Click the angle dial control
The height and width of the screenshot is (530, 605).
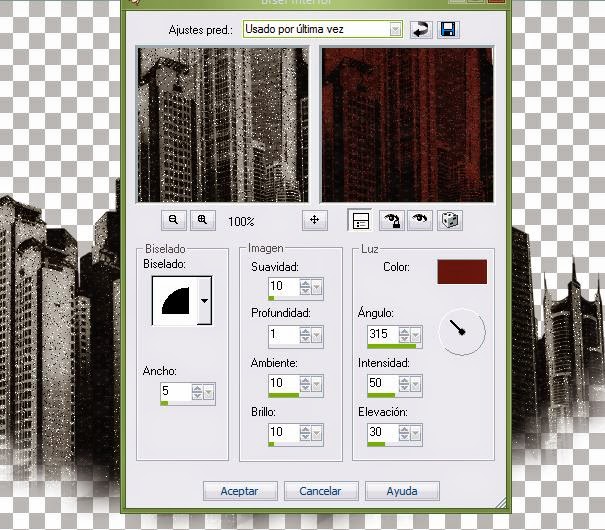(462, 331)
